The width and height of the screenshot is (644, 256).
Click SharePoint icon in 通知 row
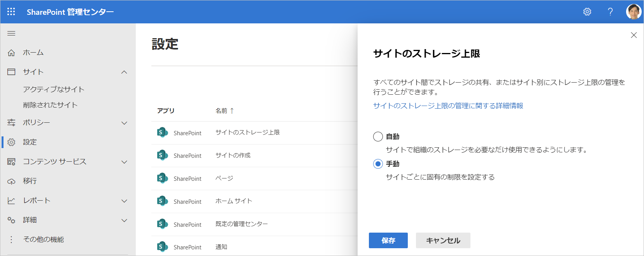pos(162,247)
